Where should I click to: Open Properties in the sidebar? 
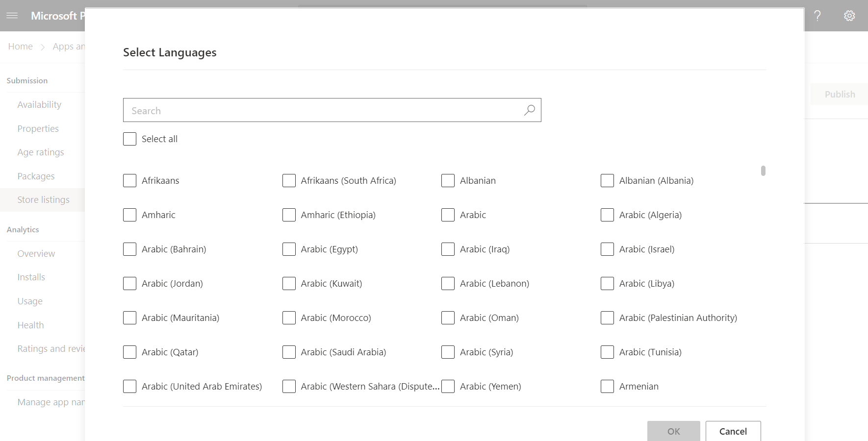pos(38,129)
